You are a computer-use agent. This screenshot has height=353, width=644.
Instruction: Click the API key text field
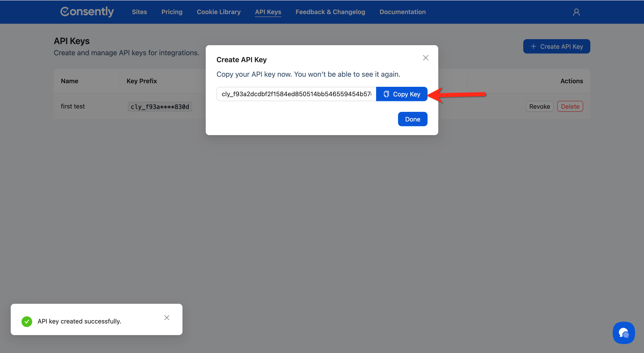[296, 94]
